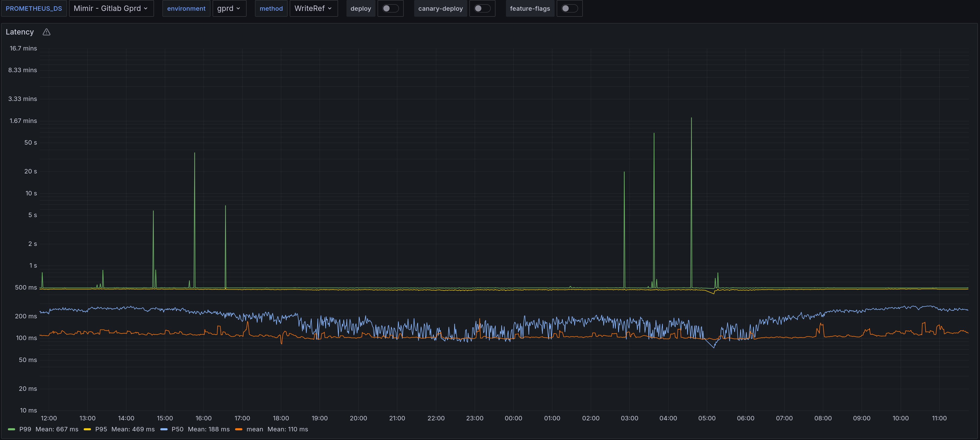Click the 1.67 mins y-axis label

[23, 121]
